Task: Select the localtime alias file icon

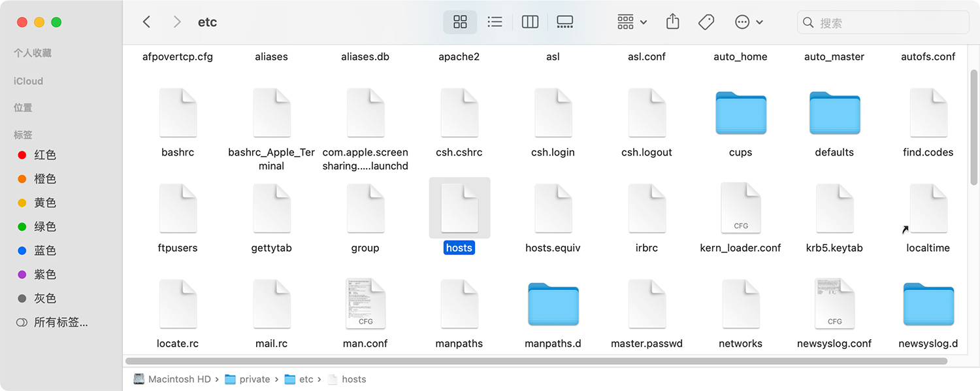Action: point(928,209)
